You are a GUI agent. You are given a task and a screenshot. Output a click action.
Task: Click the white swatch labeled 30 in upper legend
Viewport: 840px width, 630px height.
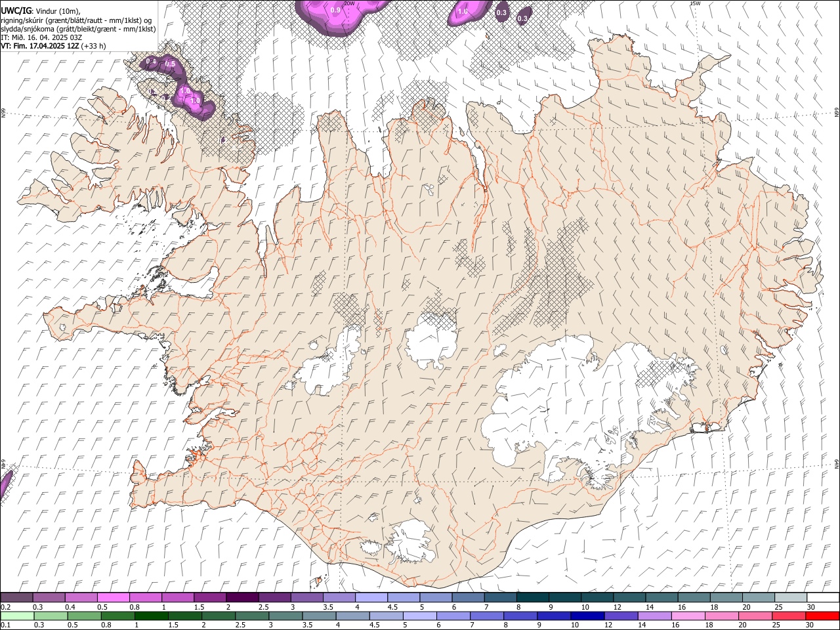[x=822, y=598]
